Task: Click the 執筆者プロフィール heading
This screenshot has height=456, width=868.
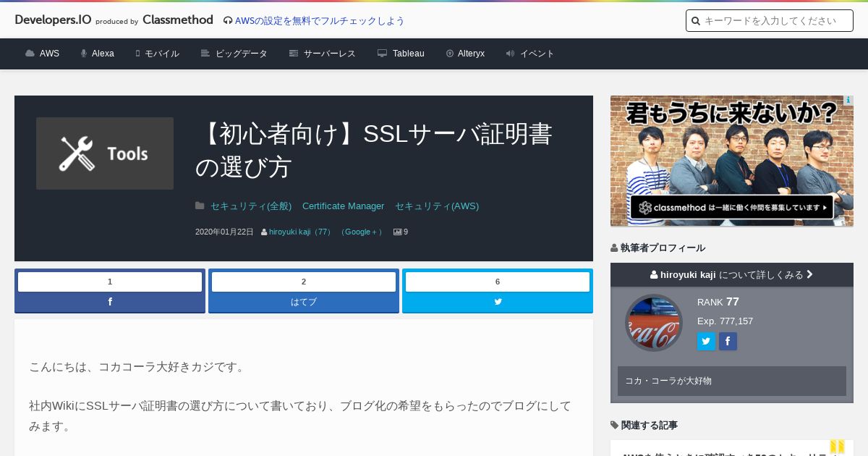Action: pos(658,248)
